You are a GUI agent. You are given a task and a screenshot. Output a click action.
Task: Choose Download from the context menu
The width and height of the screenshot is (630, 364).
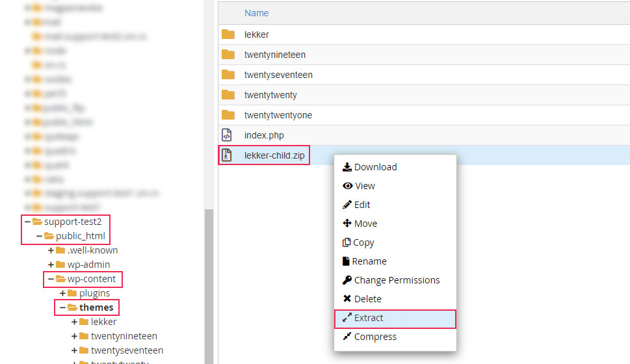pyautogui.click(x=395, y=167)
